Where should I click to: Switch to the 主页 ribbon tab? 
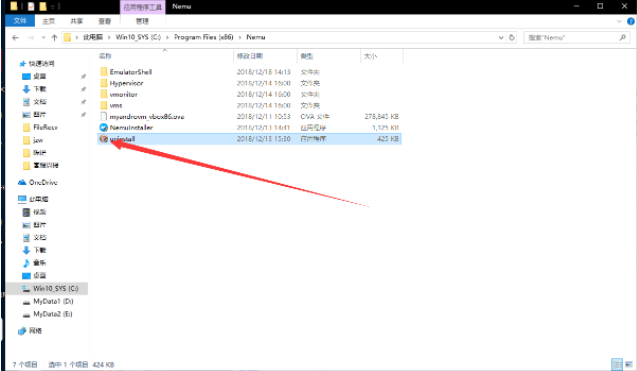[x=49, y=21]
